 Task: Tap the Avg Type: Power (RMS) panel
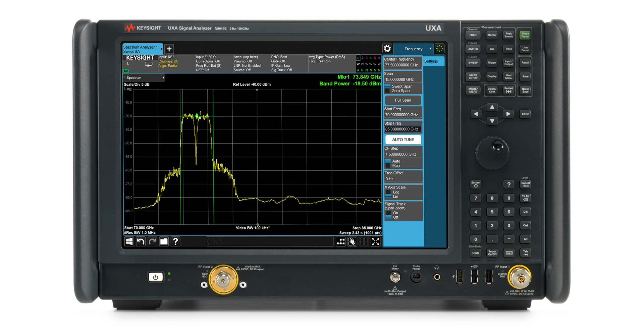point(331,64)
